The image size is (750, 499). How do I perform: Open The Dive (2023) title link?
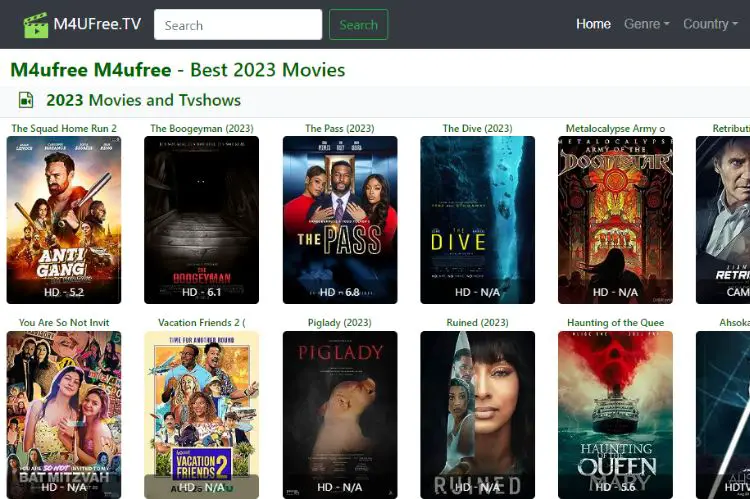(477, 128)
